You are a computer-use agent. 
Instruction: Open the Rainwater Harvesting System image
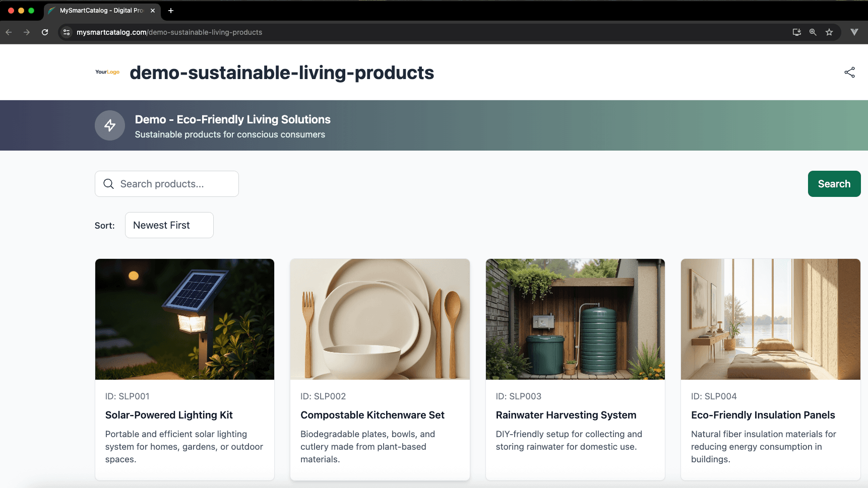[x=575, y=319]
